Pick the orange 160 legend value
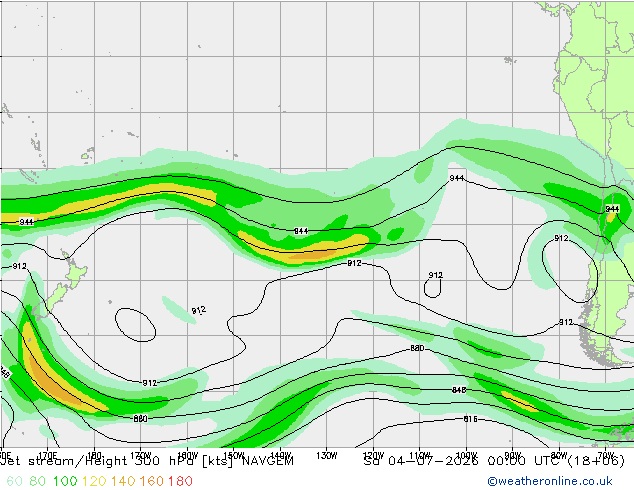Screen dimensions: 634x490 click(x=152, y=481)
